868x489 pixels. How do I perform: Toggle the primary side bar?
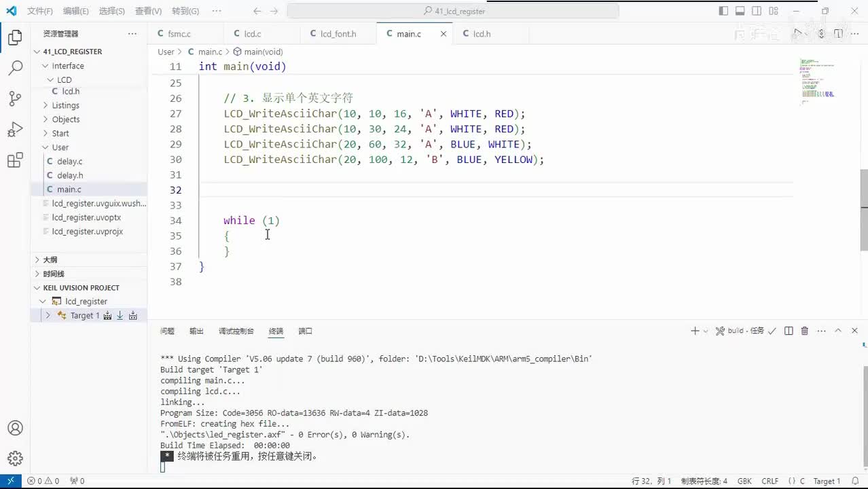(x=723, y=11)
